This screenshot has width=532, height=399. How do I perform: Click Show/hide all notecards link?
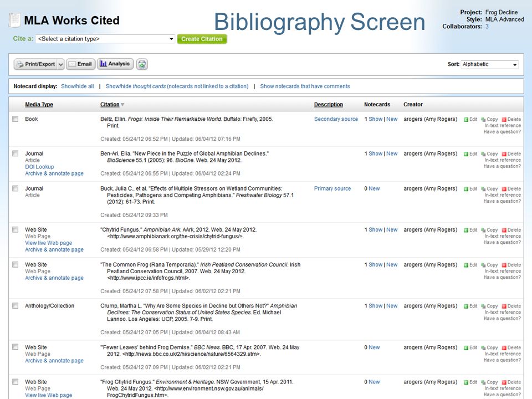pos(78,86)
